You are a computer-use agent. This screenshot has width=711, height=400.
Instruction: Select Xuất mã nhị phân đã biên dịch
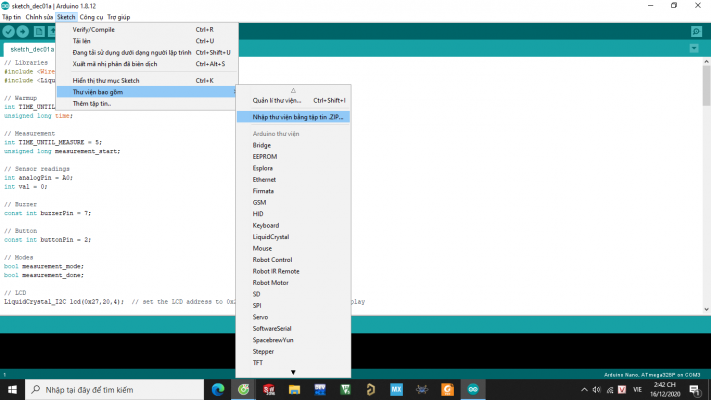click(147, 64)
